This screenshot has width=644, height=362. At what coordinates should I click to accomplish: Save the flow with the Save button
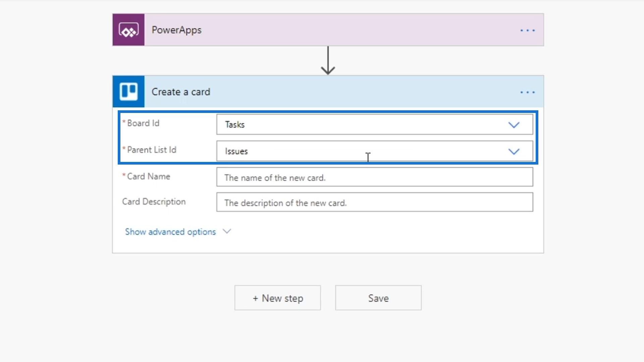point(378,298)
